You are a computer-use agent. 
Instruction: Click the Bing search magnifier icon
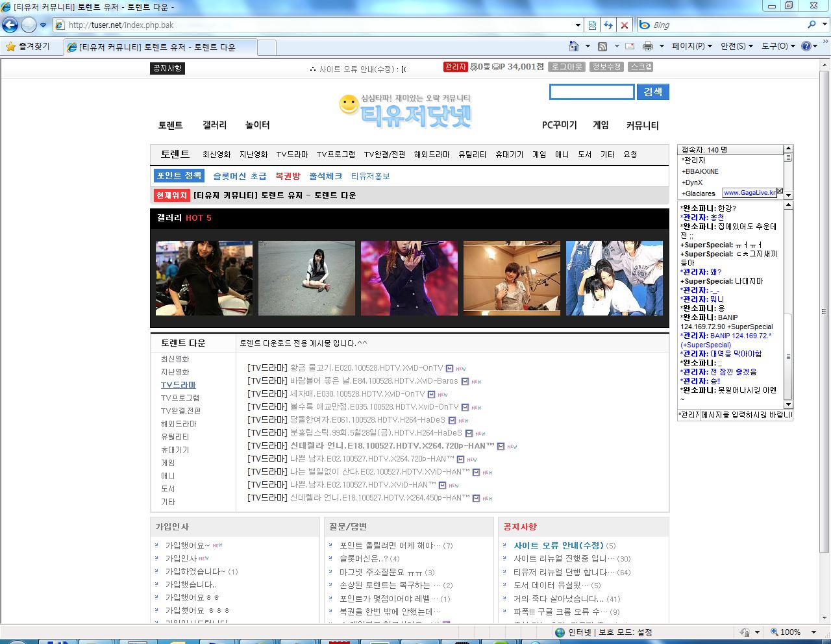pyautogui.click(x=812, y=25)
